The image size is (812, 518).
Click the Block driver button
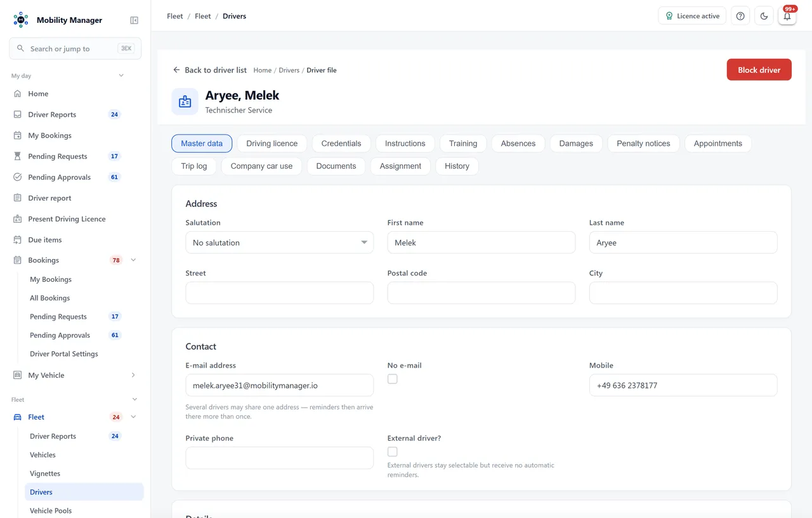tap(759, 70)
